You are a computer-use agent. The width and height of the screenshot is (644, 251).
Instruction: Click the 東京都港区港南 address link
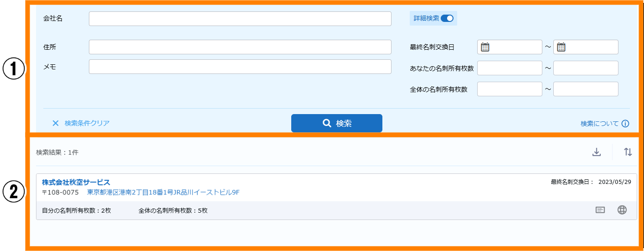click(x=163, y=193)
